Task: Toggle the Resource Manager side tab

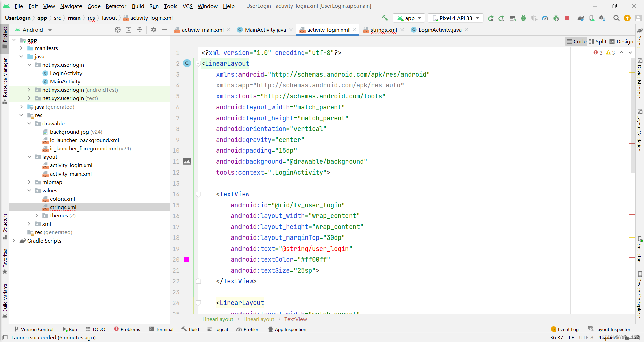Action: click(x=5, y=81)
